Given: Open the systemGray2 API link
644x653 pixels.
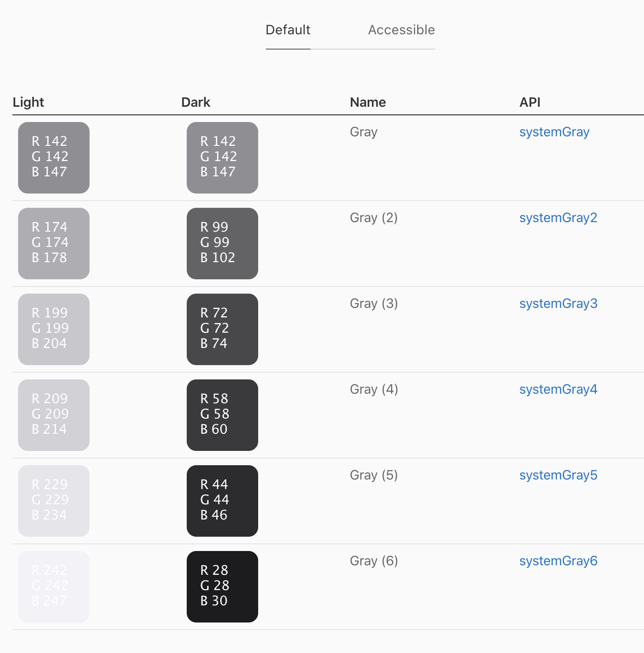Looking at the screenshot, I should pos(558,218).
